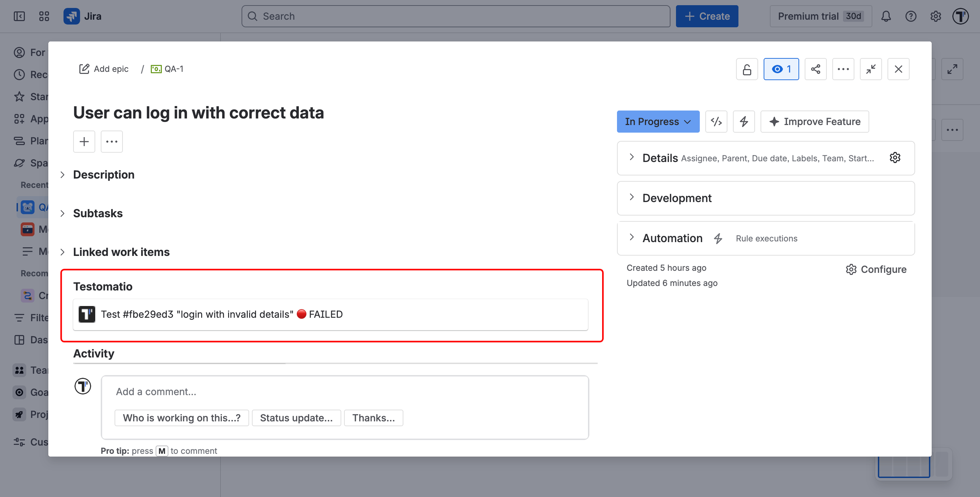
Task: Open Customize sidebar option
Action: [x=30, y=442]
